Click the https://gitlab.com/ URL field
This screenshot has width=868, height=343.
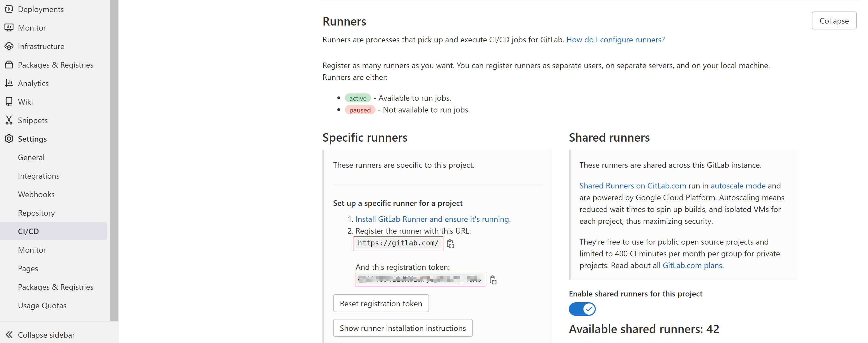tap(398, 243)
